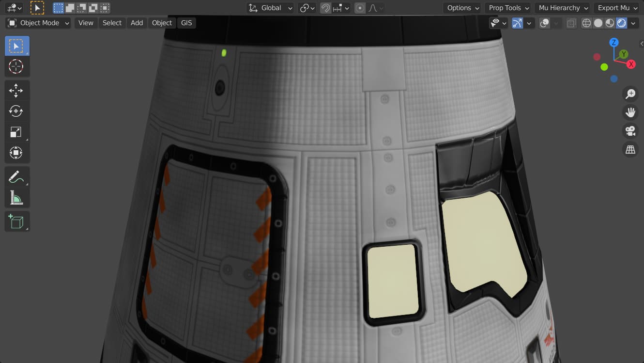Select the Scale tool

coord(17,132)
